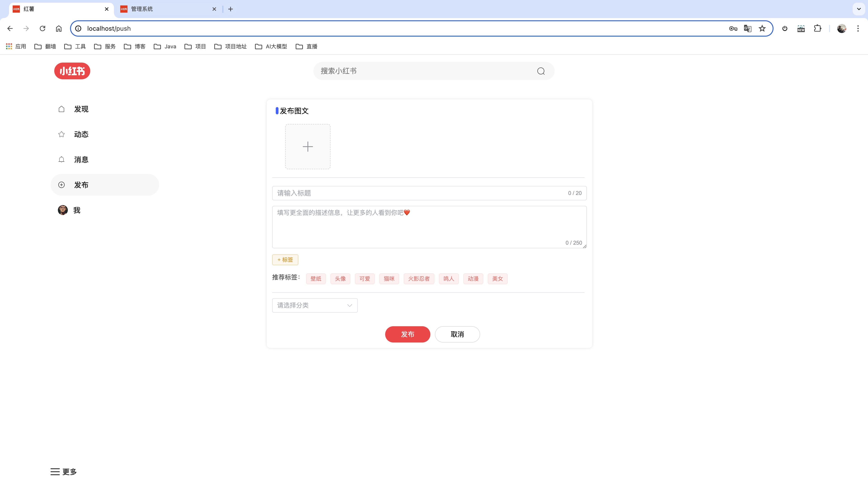The height and width of the screenshot is (488, 868).
Task: Open the browser extensions puzzle icon
Action: pyautogui.click(x=817, y=29)
